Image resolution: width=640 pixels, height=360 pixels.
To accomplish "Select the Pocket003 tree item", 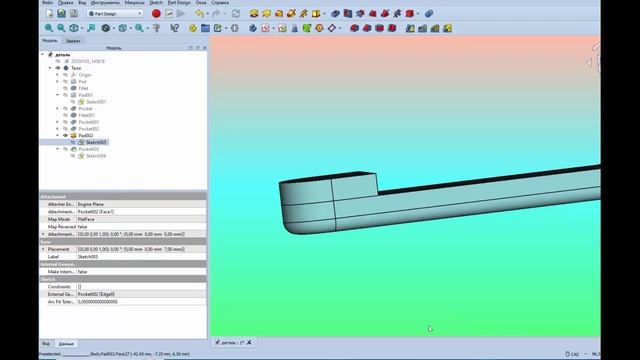I will [x=89, y=149].
